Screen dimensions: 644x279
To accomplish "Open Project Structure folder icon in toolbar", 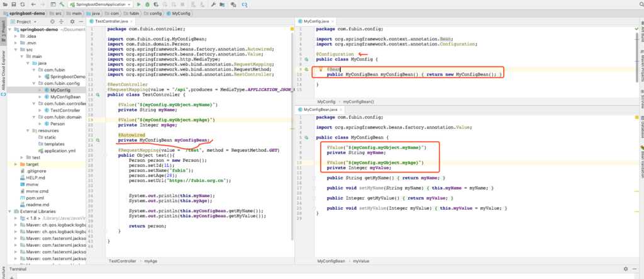I will tap(222, 4).
